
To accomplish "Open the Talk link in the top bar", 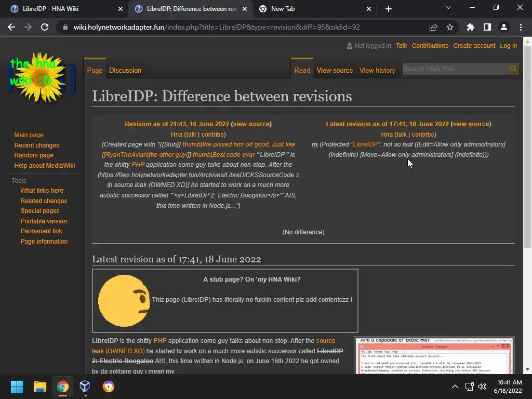I will 401,46.
